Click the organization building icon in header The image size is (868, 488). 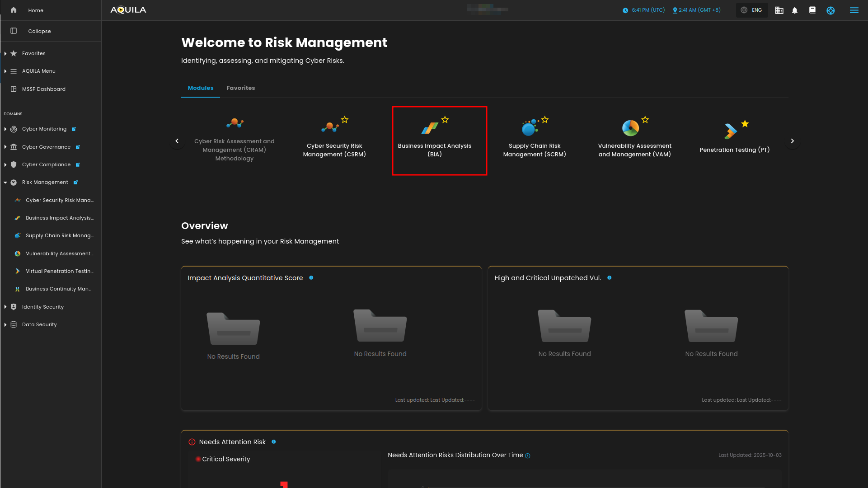[x=779, y=10]
